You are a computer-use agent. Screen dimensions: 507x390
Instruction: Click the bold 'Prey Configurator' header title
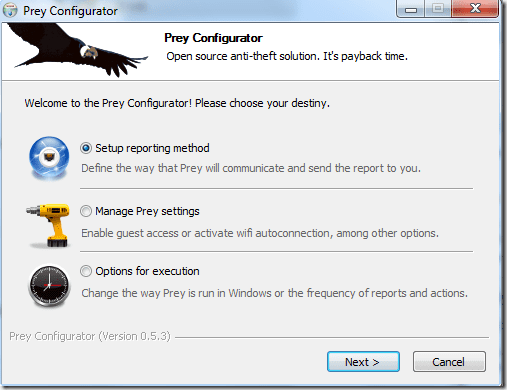[x=213, y=38]
